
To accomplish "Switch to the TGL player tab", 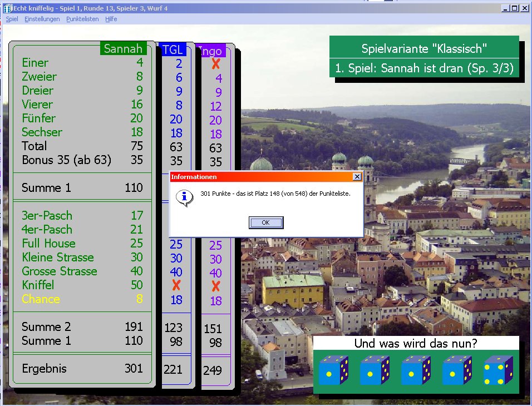I will [172, 50].
